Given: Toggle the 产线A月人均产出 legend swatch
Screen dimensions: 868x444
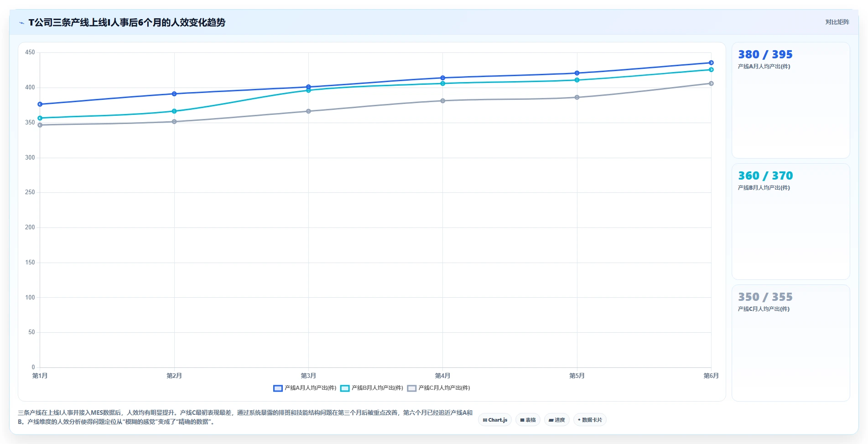Looking at the screenshot, I should (x=278, y=388).
